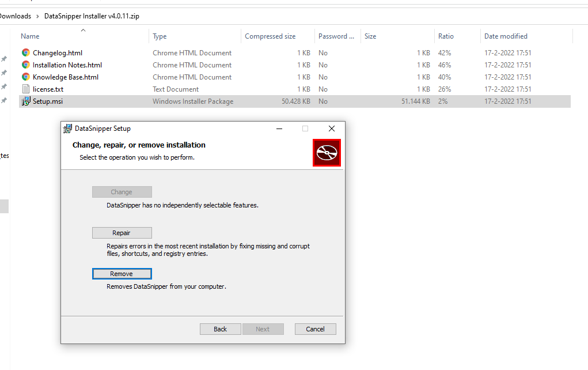Click the 2% ratio of Setup.msi

[443, 101]
